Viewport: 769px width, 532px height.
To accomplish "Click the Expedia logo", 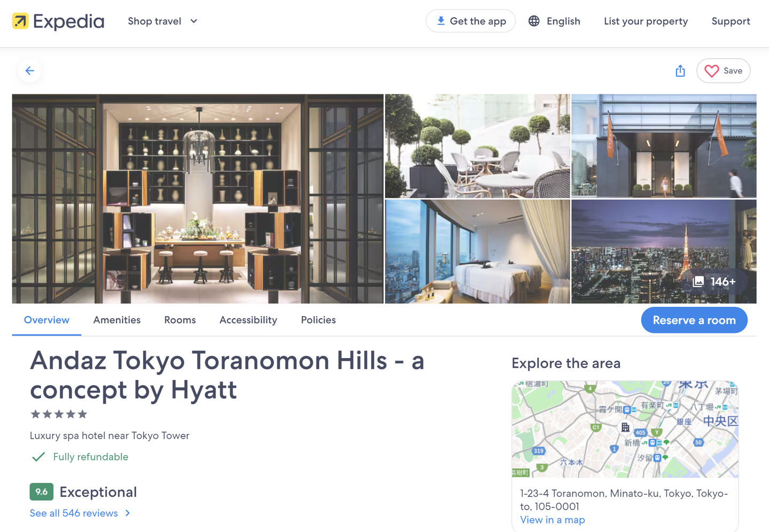I will point(58,21).
